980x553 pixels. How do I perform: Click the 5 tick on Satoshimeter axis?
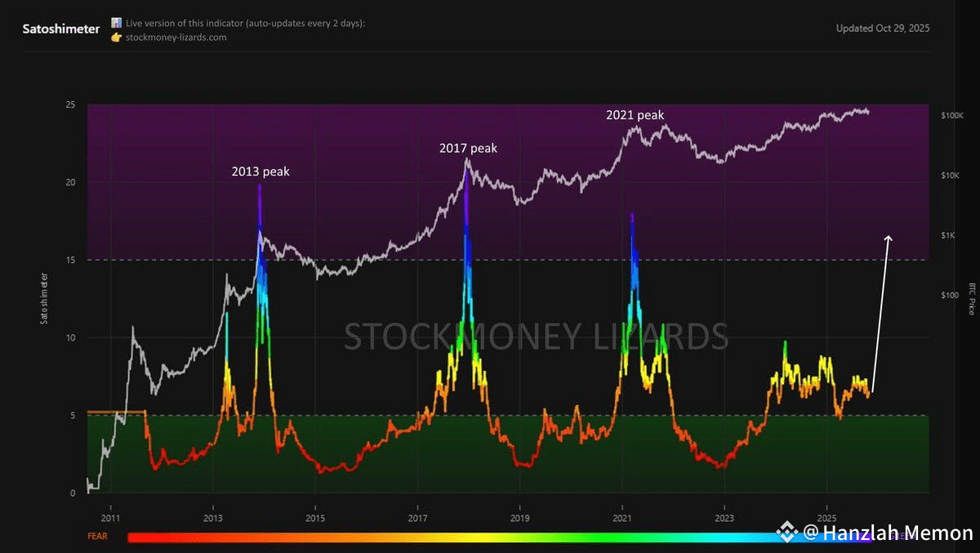[73, 415]
